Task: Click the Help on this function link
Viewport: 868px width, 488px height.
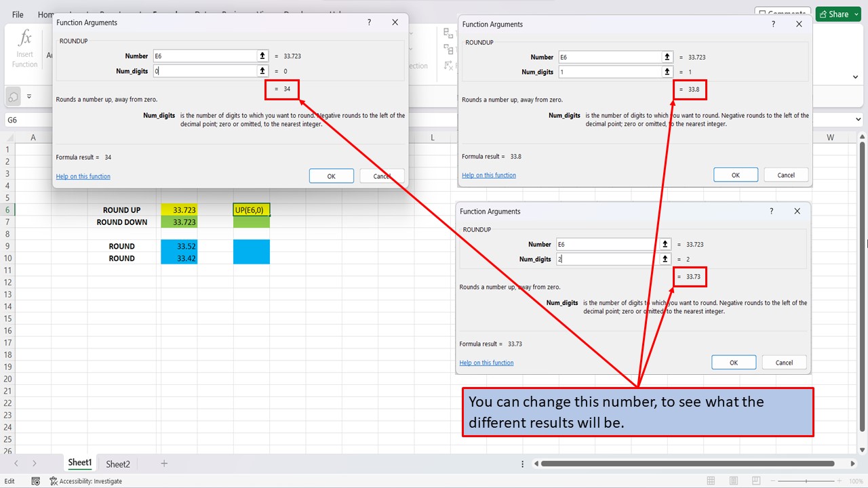Action: 83,176
